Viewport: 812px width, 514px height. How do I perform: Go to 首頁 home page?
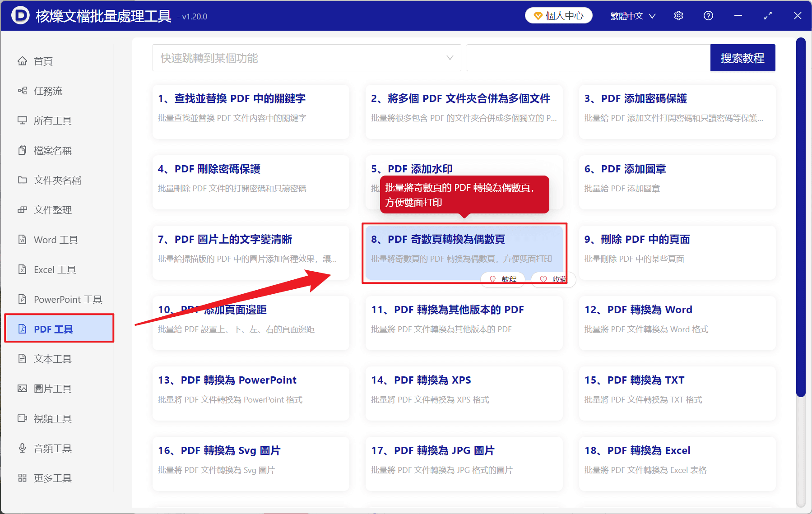[42, 61]
